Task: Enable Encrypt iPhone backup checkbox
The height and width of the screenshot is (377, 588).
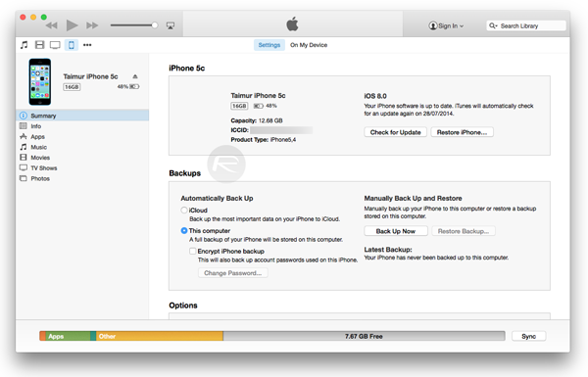Action: (x=193, y=251)
